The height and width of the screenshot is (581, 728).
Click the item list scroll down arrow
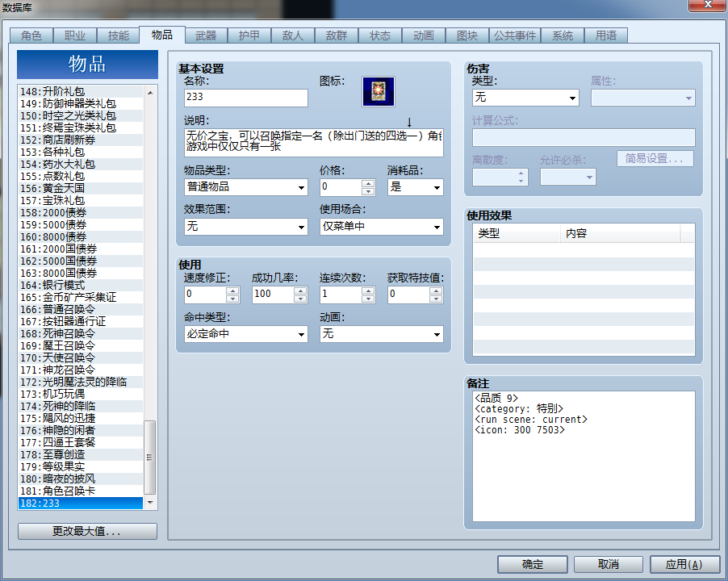click(150, 503)
